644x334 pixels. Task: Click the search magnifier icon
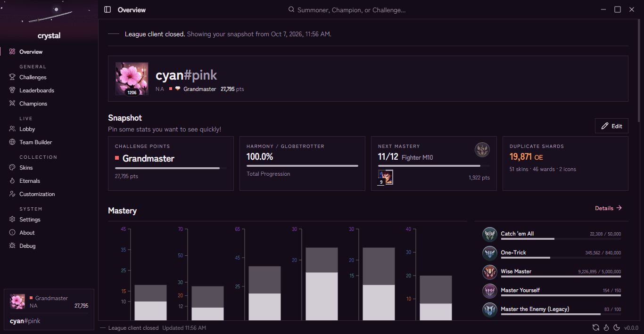coord(292,10)
